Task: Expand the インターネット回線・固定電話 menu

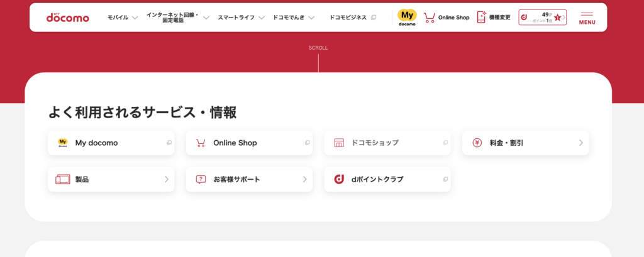Action: (177, 18)
